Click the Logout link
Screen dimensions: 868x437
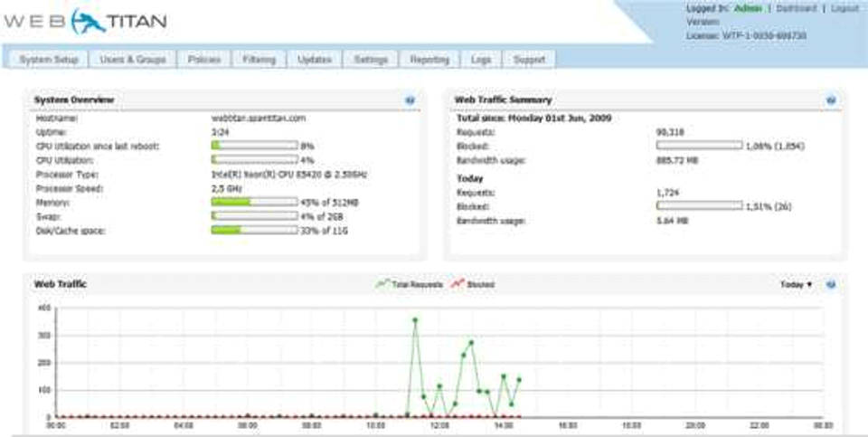click(844, 8)
